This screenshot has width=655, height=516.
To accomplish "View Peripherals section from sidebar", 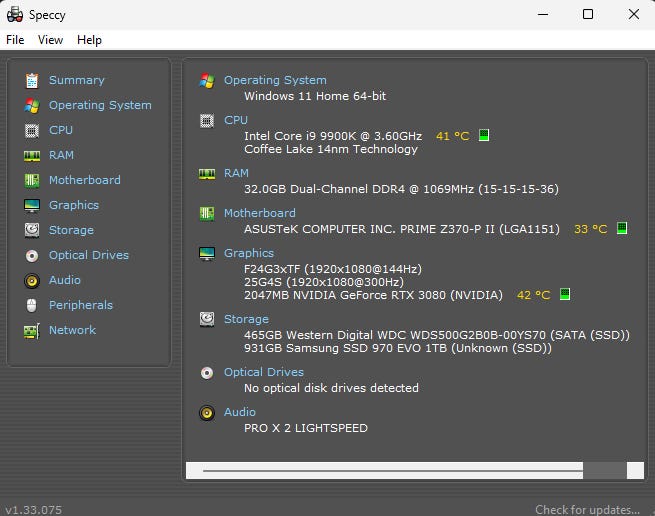I will click(81, 305).
